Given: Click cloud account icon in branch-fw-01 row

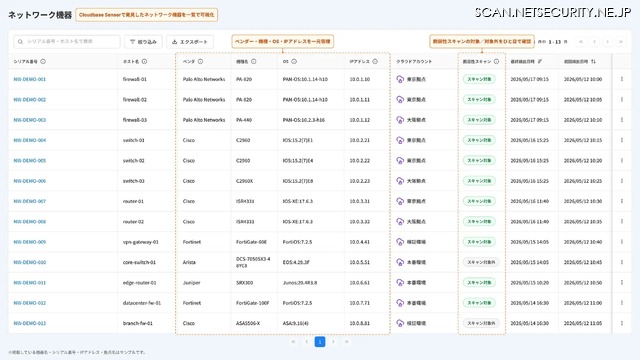Looking at the screenshot, I should [400, 323].
